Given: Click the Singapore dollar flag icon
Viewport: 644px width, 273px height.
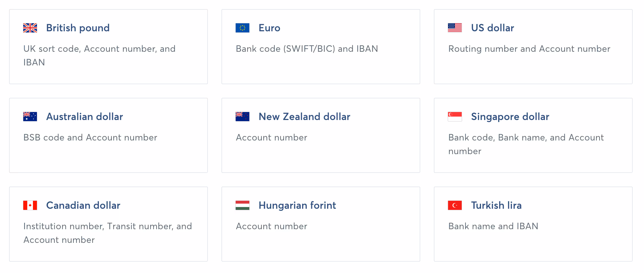Looking at the screenshot, I should pyautogui.click(x=455, y=116).
